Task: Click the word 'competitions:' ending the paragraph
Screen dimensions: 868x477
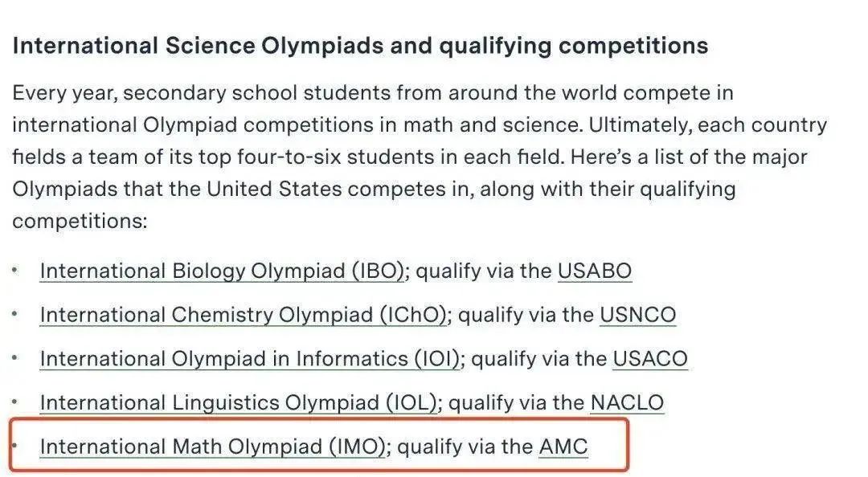Action: pos(80,222)
